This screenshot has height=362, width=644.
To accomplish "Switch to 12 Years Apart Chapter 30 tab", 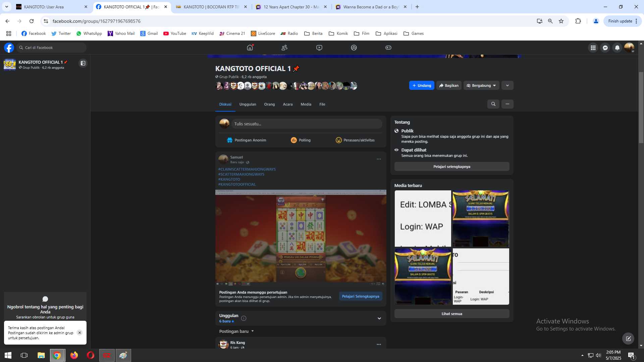I will pos(291,7).
